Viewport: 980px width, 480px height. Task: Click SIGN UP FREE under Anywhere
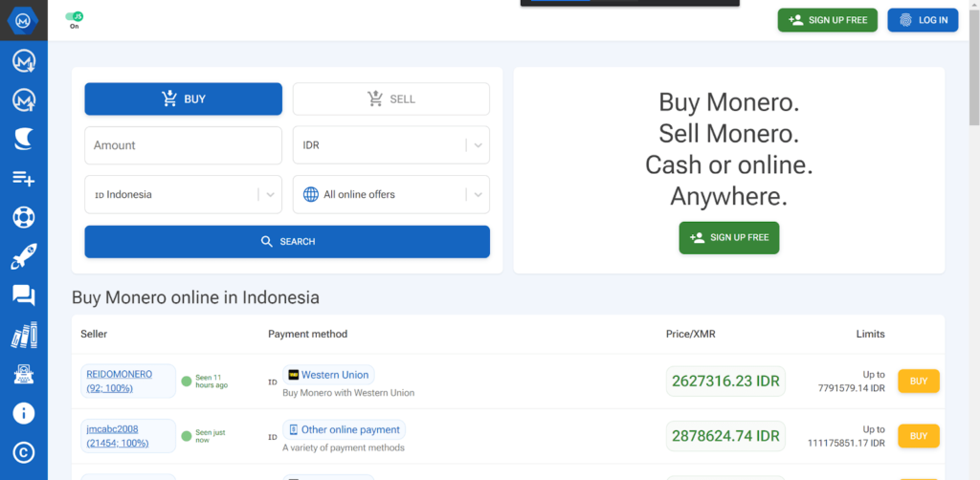729,238
